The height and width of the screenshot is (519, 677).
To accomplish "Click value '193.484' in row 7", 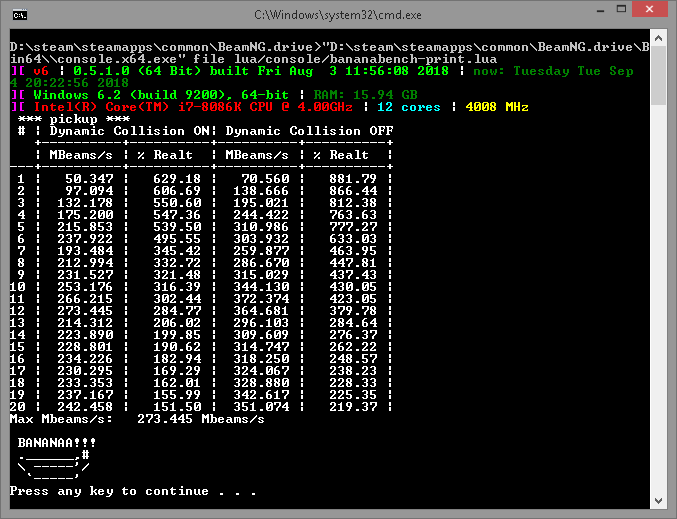I will tap(85, 250).
